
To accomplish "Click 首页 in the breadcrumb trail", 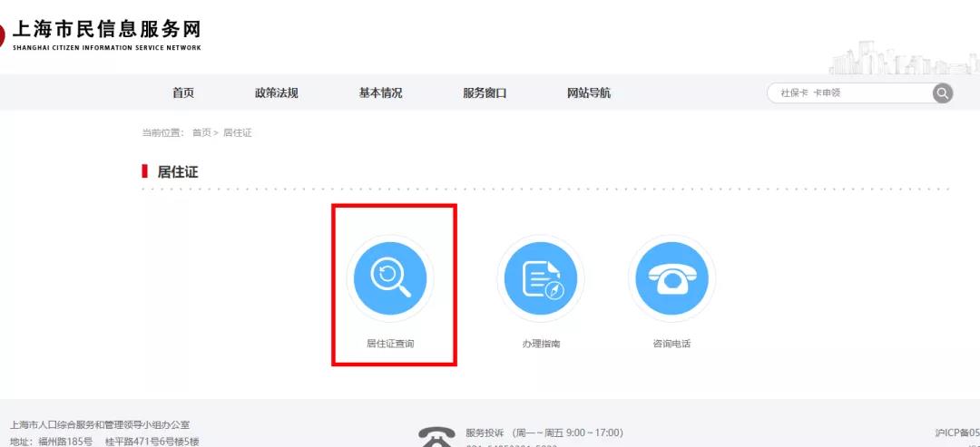I will (x=201, y=133).
